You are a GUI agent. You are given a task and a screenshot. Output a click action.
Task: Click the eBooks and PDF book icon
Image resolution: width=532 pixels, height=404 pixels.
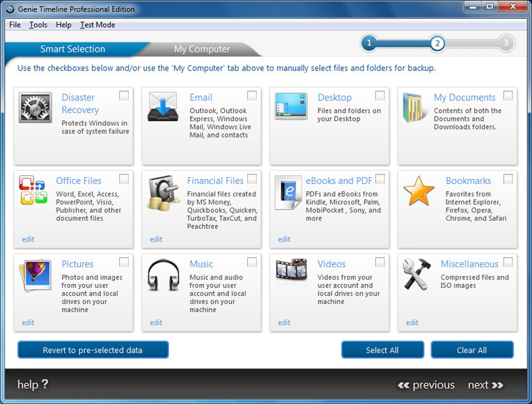(288, 193)
